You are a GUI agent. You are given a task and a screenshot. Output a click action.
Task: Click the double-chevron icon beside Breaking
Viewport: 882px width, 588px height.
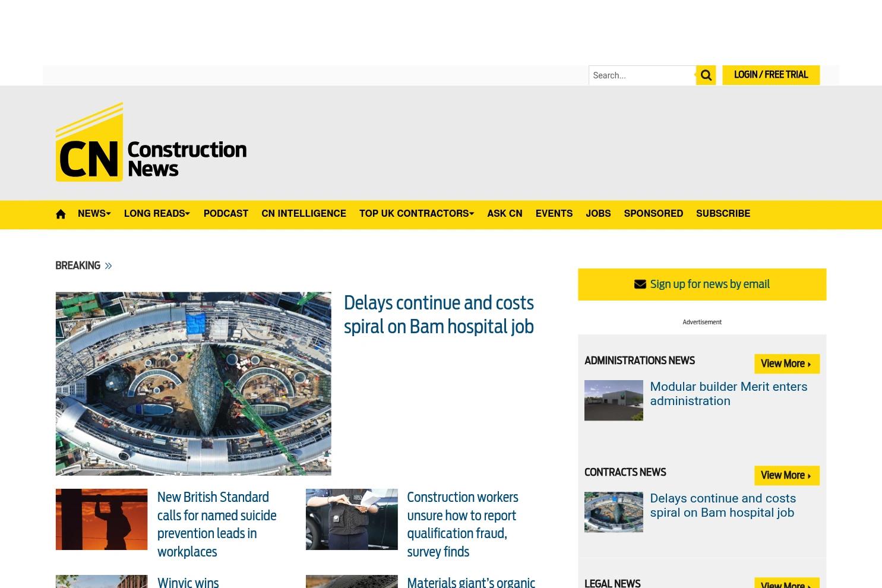[108, 266]
